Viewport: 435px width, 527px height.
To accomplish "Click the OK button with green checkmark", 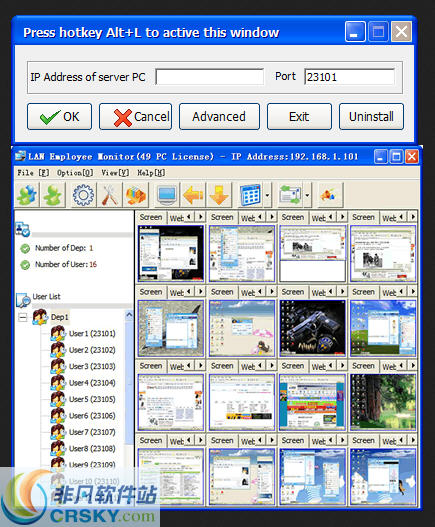I will tap(60, 117).
